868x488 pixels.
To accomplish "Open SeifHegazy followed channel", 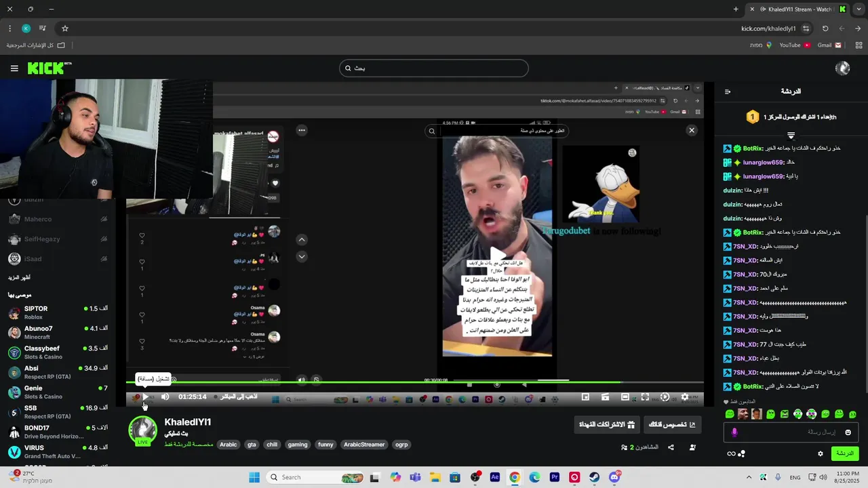I will [x=58, y=239].
